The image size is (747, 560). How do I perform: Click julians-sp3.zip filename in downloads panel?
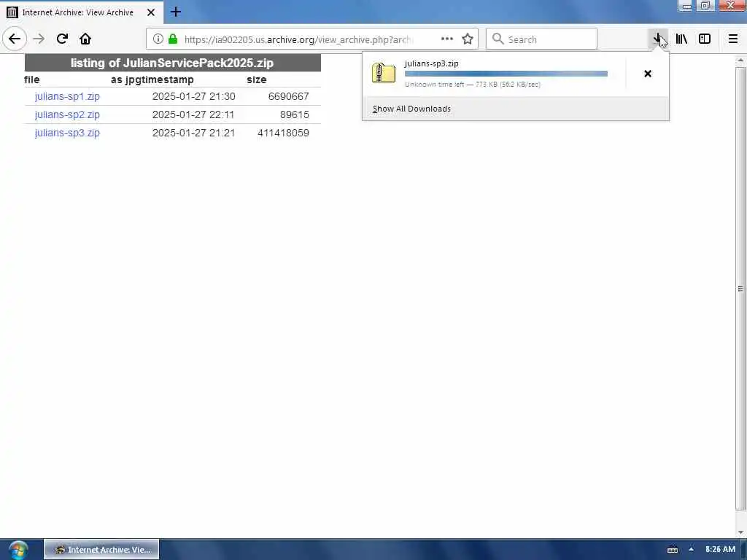click(432, 64)
